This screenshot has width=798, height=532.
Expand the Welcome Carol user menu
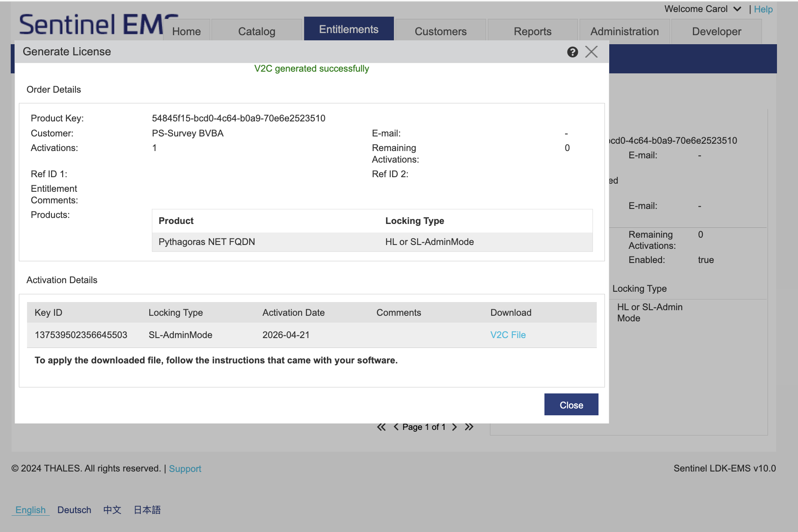point(702,9)
